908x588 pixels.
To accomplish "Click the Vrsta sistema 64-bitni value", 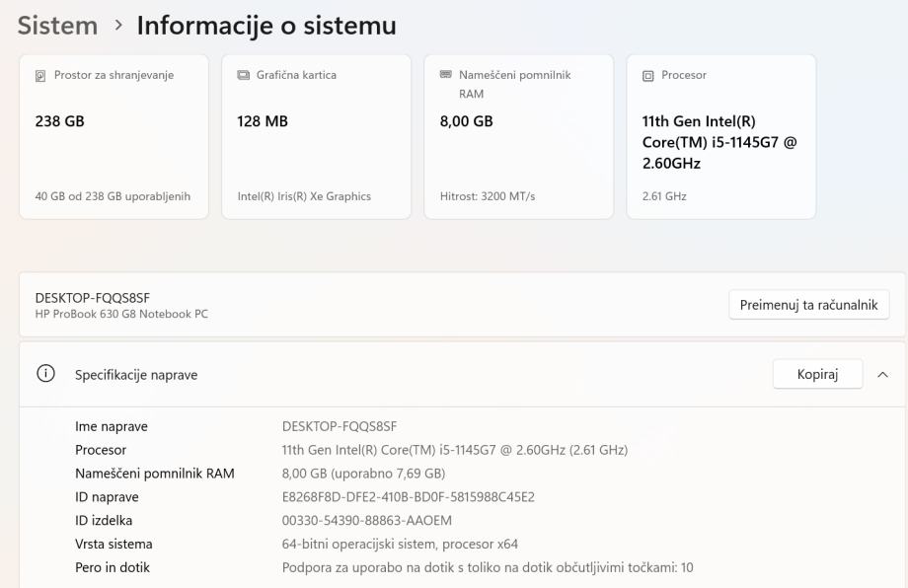I will (x=400, y=545).
